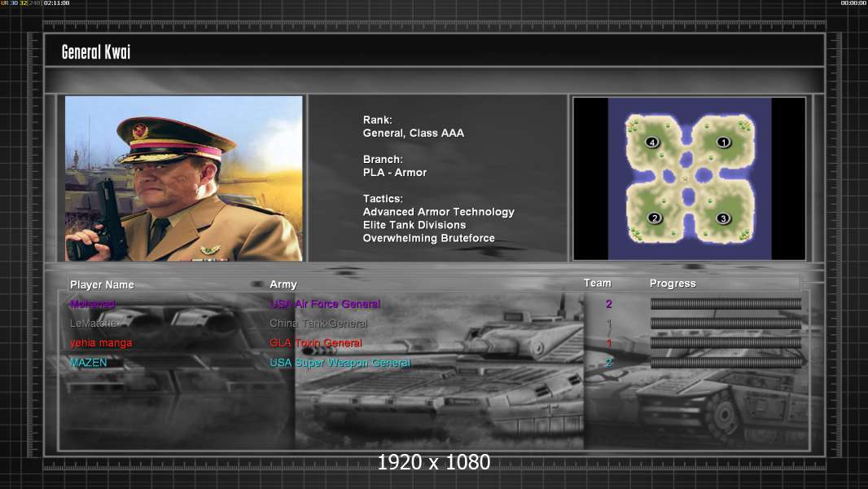
Task: Click start position marker 2 on the minimap
Action: 655,218
